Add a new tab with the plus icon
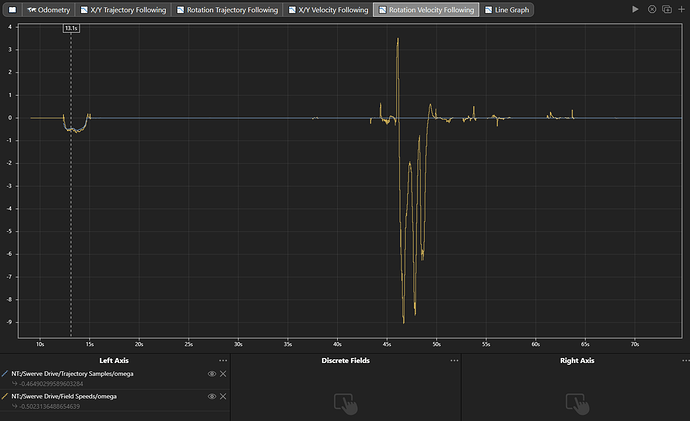The image size is (690, 421). [681, 9]
